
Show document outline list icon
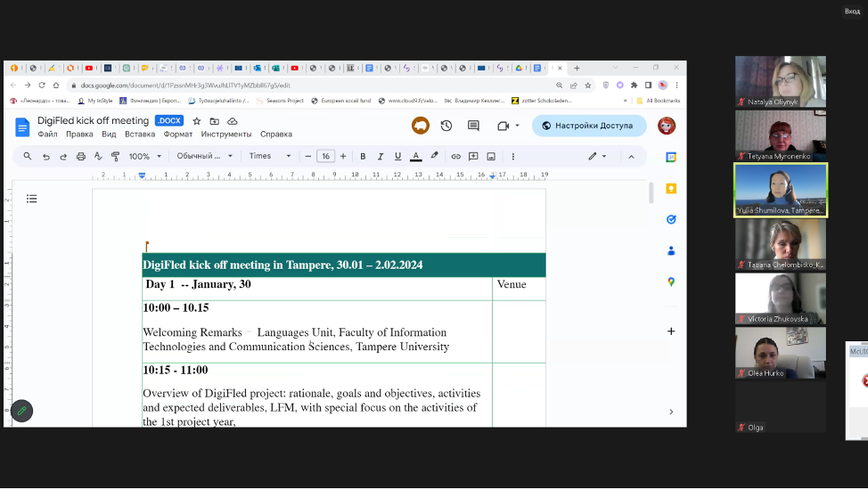click(32, 199)
